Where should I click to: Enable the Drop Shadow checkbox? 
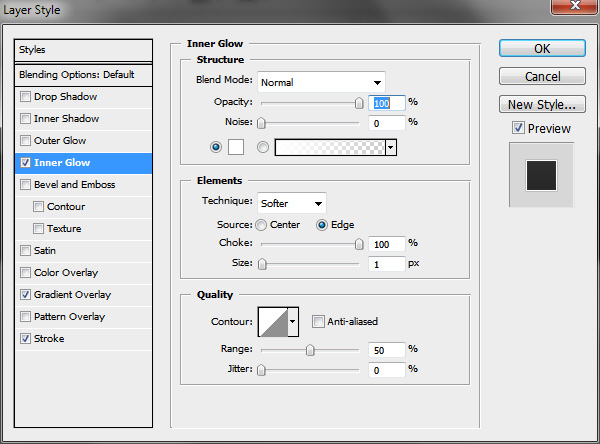[25, 96]
